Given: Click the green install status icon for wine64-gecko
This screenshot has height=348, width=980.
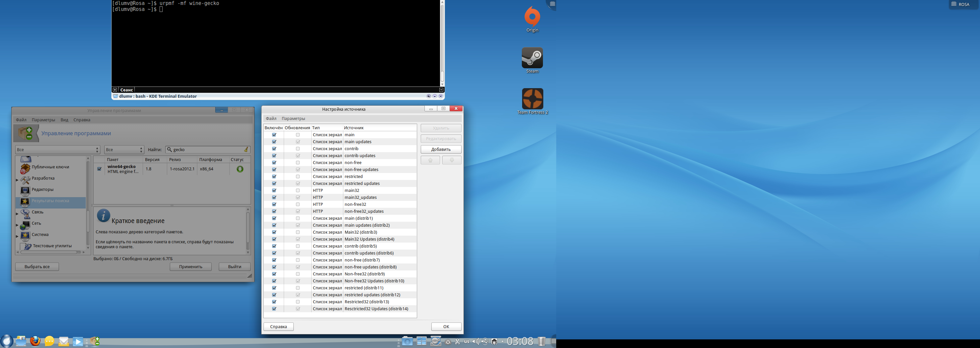Looking at the screenshot, I should pos(240,169).
